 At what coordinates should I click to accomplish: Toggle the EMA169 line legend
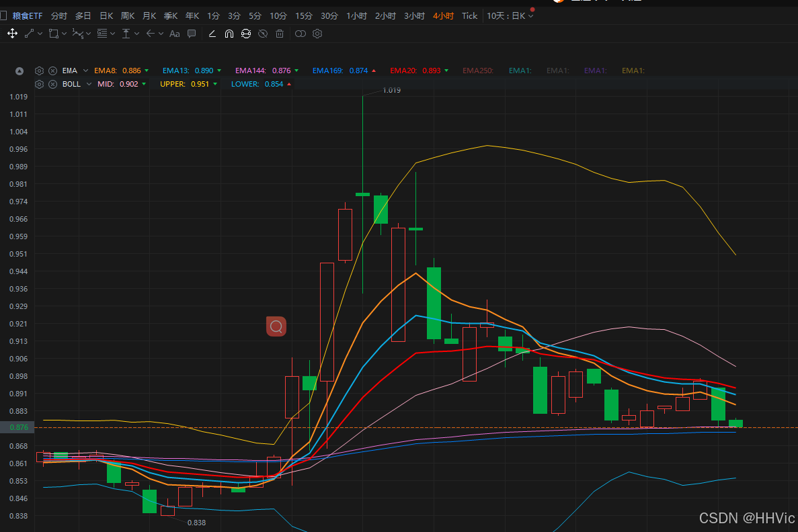pyautogui.click(x=344, y=71)
